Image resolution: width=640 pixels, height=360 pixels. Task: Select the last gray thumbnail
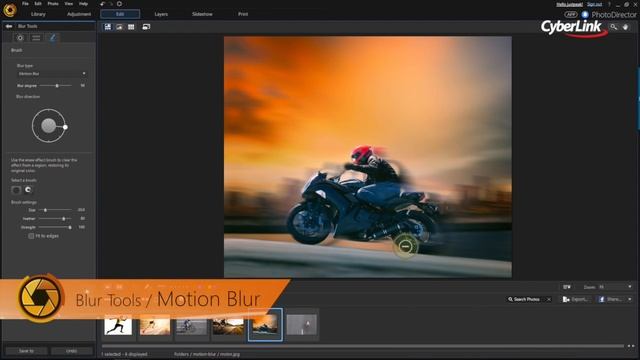[302, 325]
